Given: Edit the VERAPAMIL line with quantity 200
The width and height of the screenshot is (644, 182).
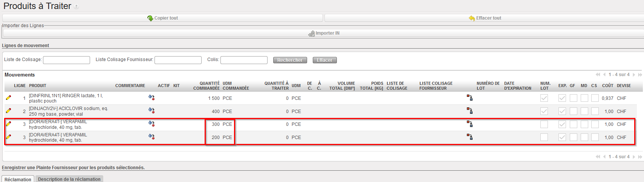Looking at the screenshot, I should click(x=9, y=137).
